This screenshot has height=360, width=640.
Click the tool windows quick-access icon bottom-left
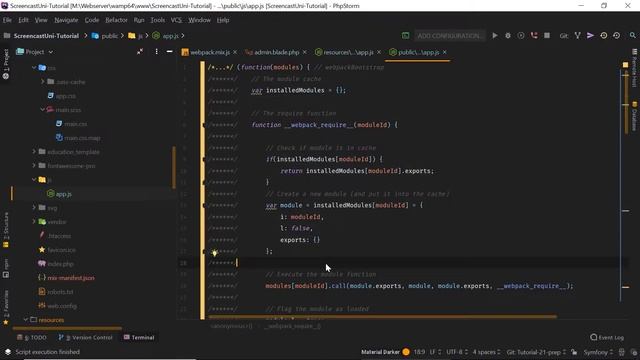pos(7,352)
